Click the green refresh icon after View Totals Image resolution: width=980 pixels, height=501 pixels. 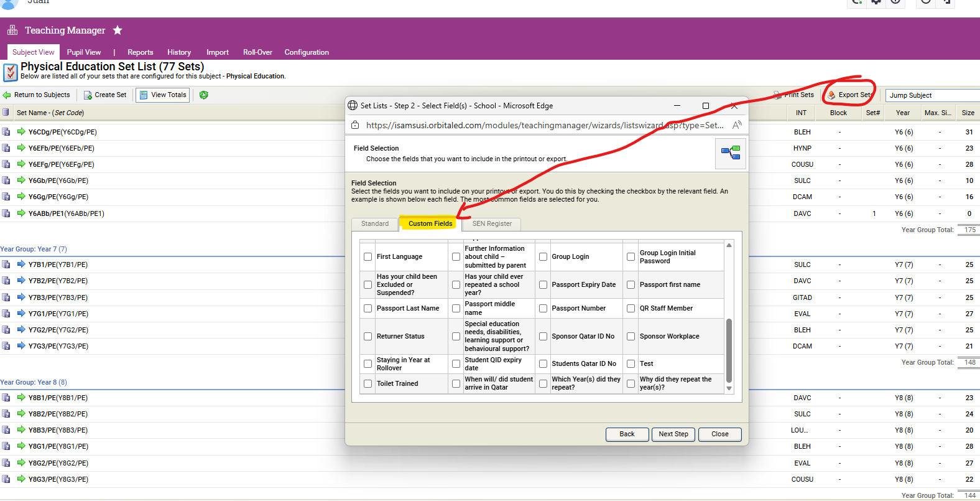[204, 95]
